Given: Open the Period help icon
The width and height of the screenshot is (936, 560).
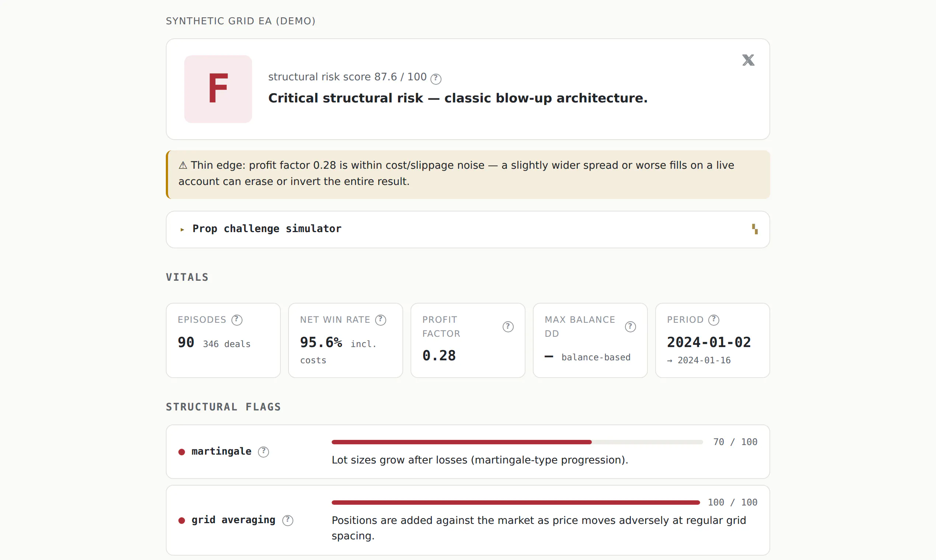Looking at the screenshot, I should point(714,320).
